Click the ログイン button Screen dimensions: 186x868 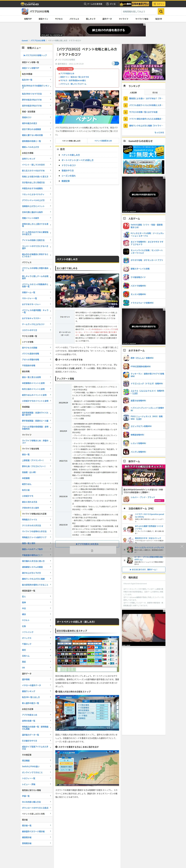pyautogui.click(x=159, y=4)
